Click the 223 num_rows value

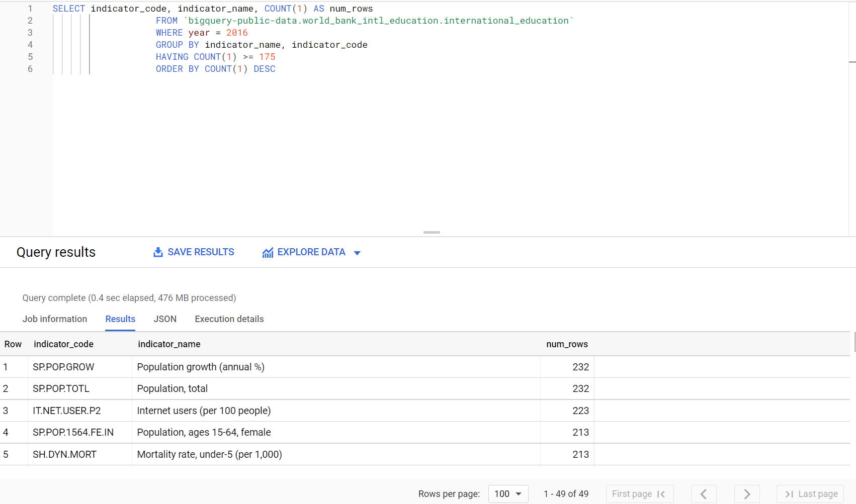[x=580, y=411]
